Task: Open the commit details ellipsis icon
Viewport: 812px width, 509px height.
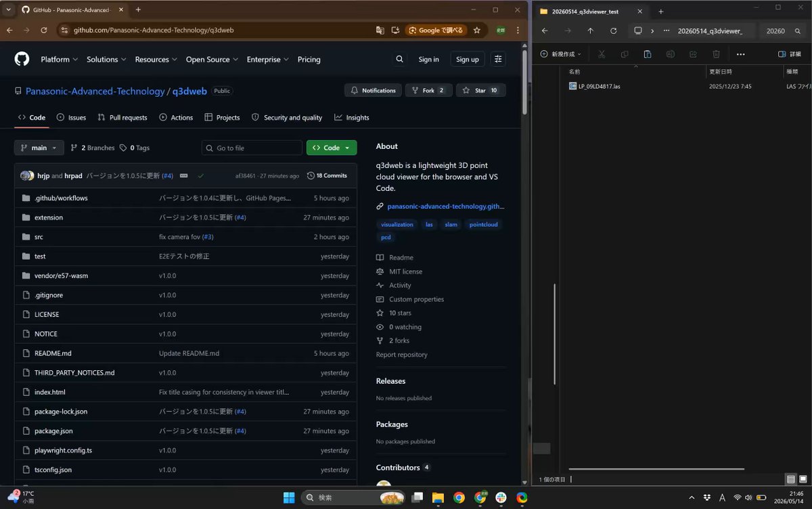Action: point(183,176)
